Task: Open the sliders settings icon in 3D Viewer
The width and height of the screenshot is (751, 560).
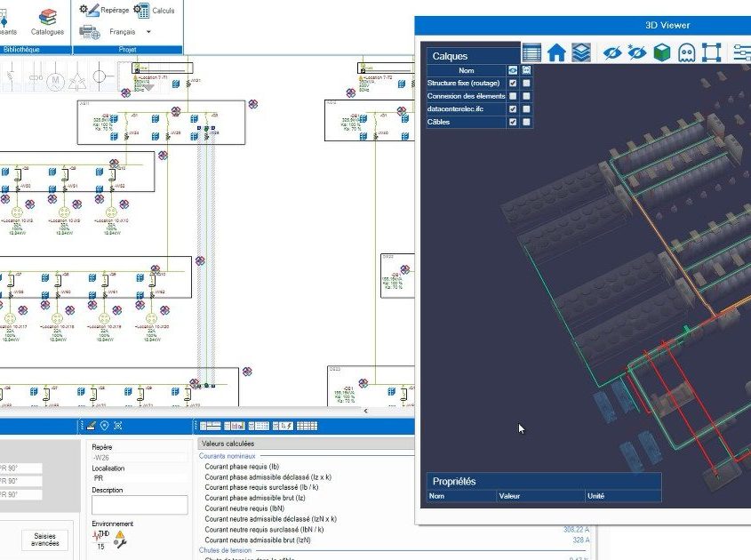Action: (x=741, y=52)
